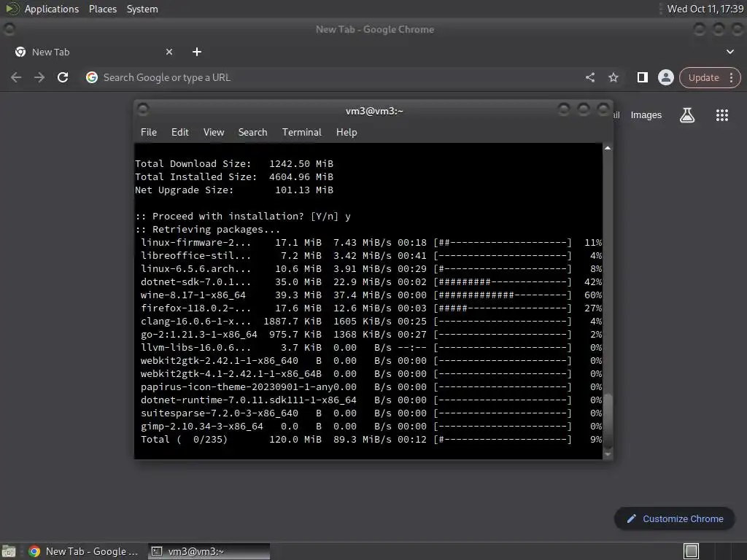
Task: Click the terminal scrollbar thumb
Action: click(608, 421)
